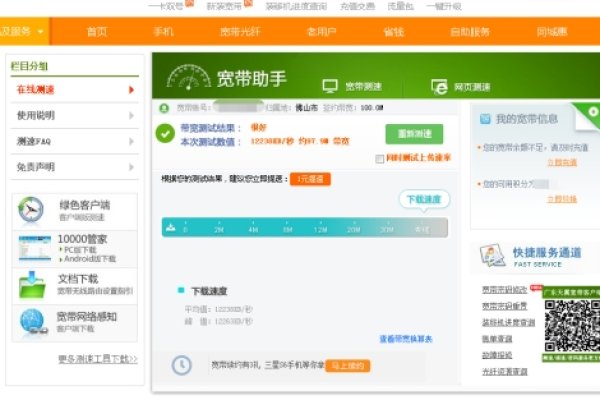Open 光纤资源查询 quick service link
This screenshot has height=400, width=600.
[x=504, y=372]
